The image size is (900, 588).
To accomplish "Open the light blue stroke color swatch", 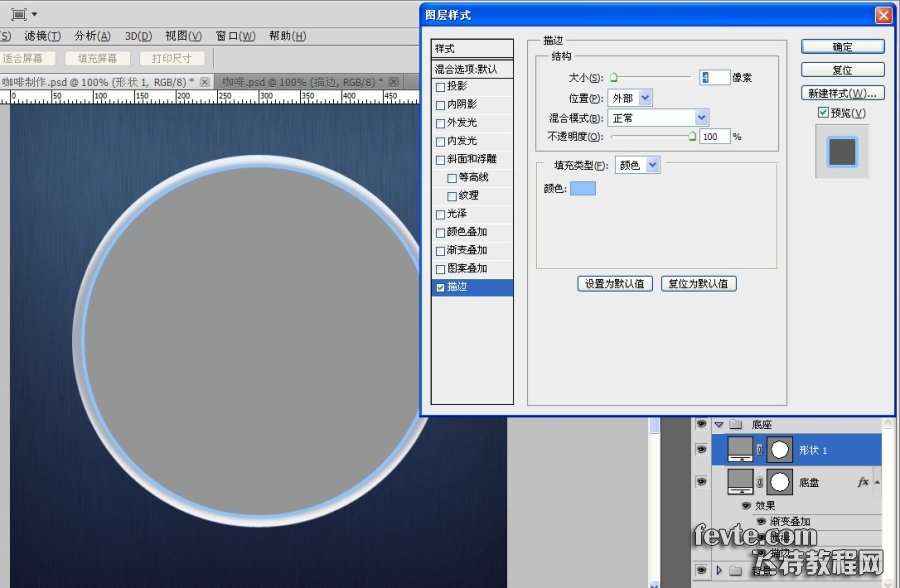I will coord(583,188).
